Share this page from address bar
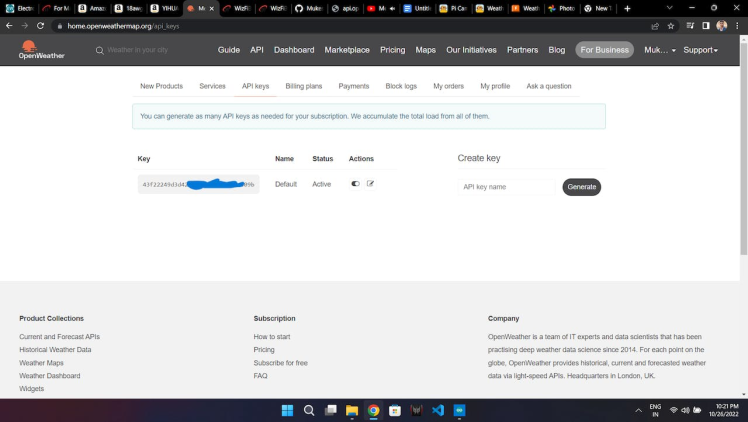 coord(655,26)
